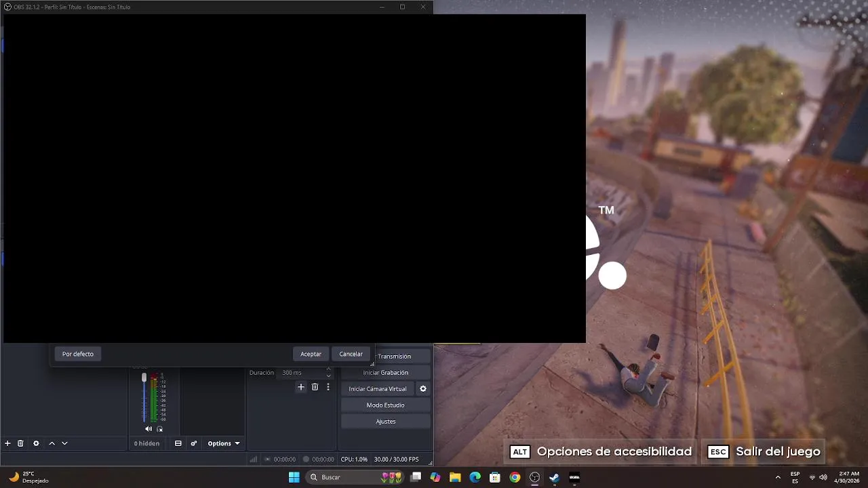
Task: Toggle the audio monitoring headphone icon
Action: coord(160,429)
